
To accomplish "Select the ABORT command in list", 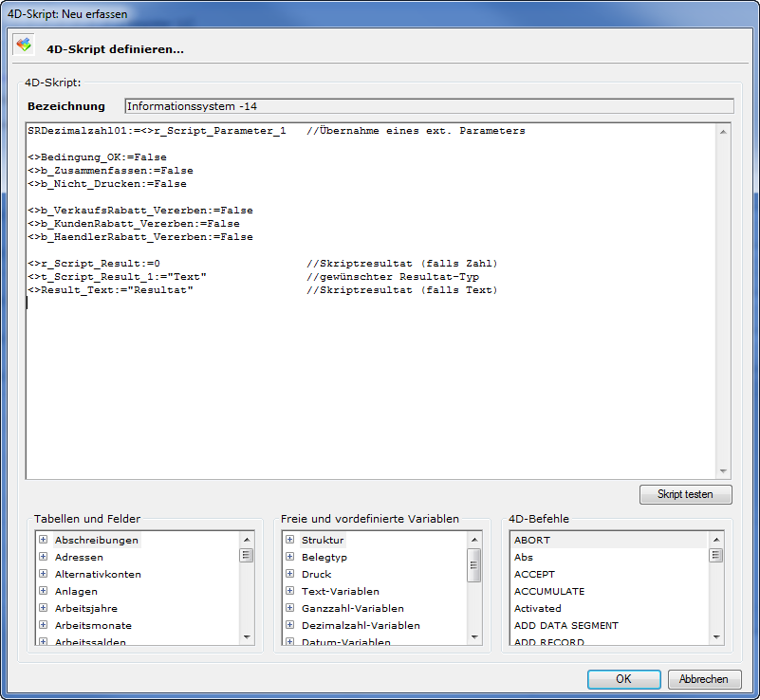I will [532, 540].
